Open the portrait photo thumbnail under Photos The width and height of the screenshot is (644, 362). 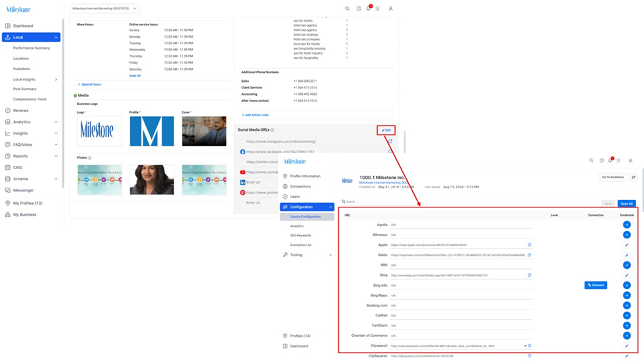[151, 180]
